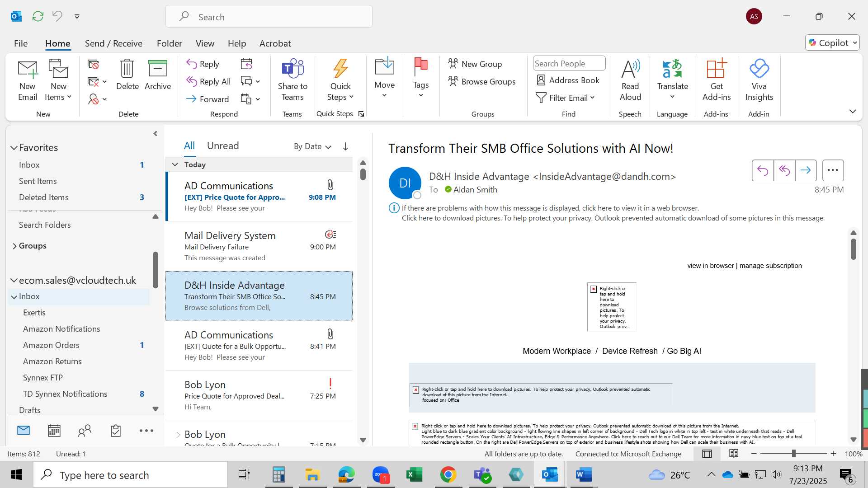Reverse sort order arrow
The height and width of the screenshot is (488, 868).
(x=345, y=146)
